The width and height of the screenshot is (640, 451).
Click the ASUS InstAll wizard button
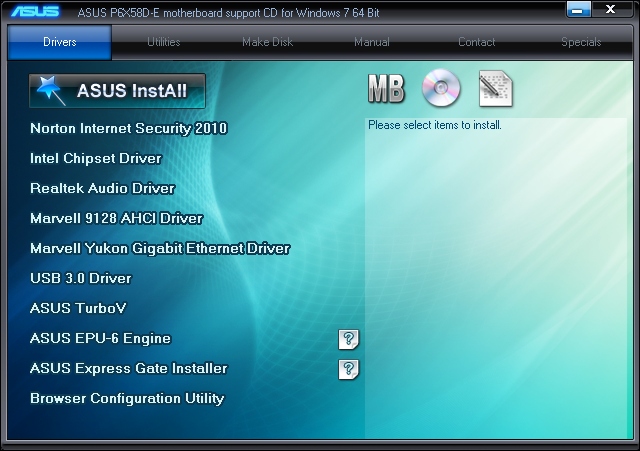click(x=117, y=91)
